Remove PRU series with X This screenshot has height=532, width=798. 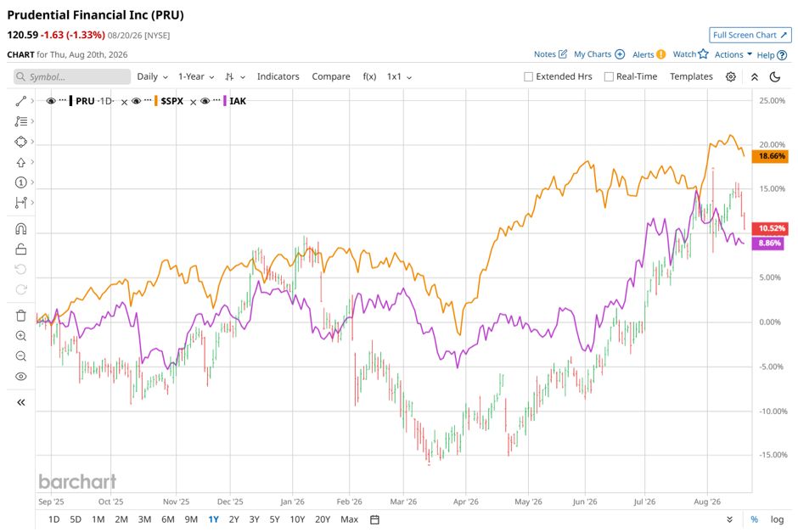[x=124, y=102]
